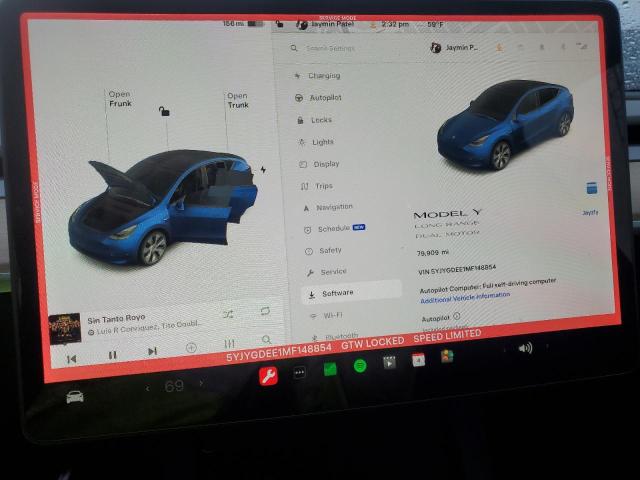Open the red service wrench app

269,376
